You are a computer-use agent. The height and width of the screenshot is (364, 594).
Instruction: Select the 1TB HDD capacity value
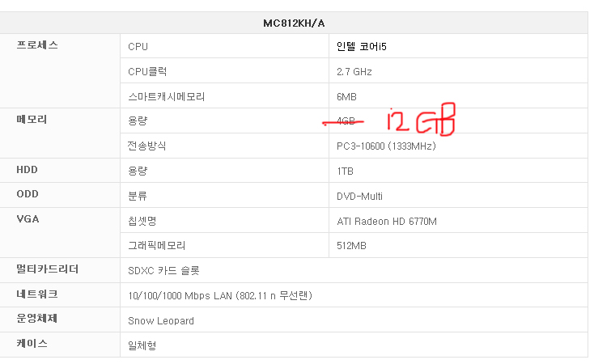(345, 171)
